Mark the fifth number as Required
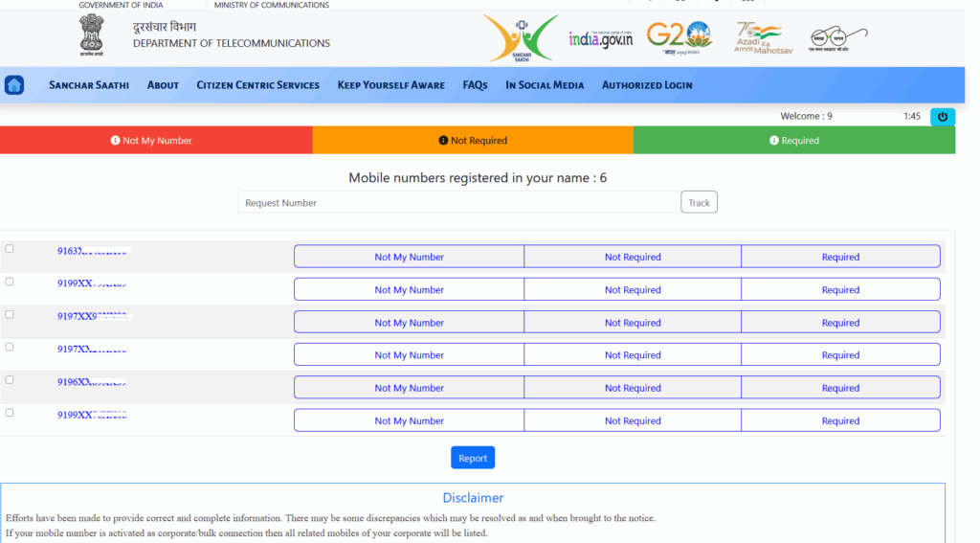 coord(840,388)
